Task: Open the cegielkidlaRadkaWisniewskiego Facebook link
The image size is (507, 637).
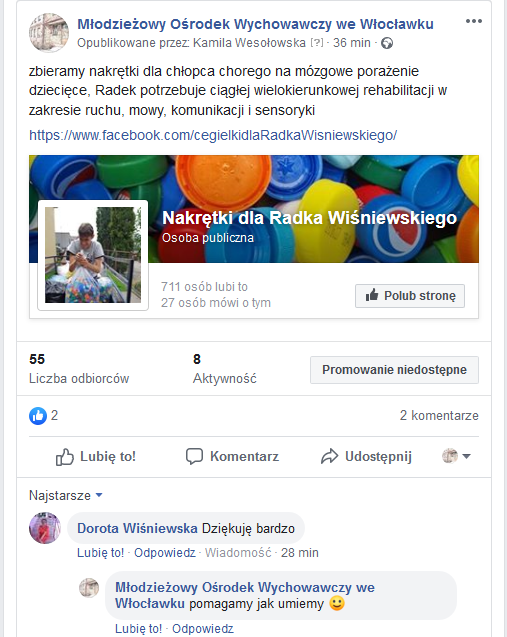Action: (x=213, y=135)
